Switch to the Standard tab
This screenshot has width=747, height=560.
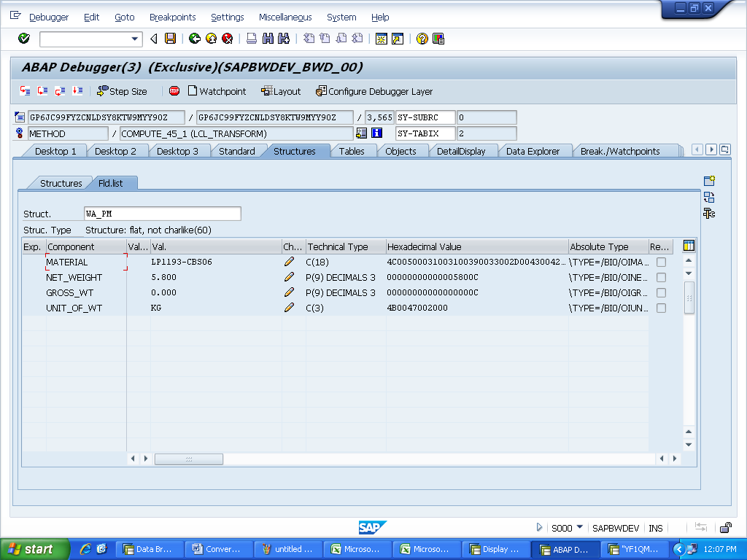(237, 151)
